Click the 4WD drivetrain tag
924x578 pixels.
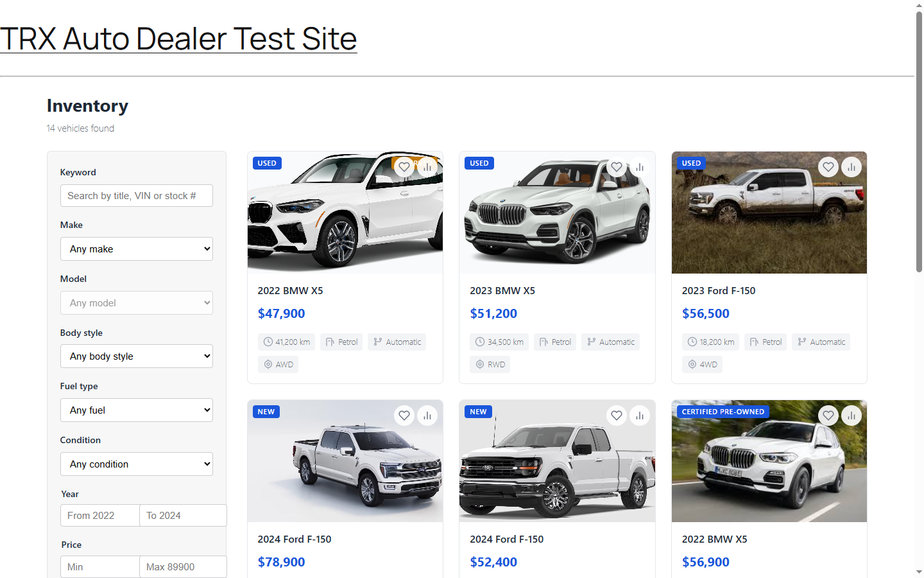702,365
